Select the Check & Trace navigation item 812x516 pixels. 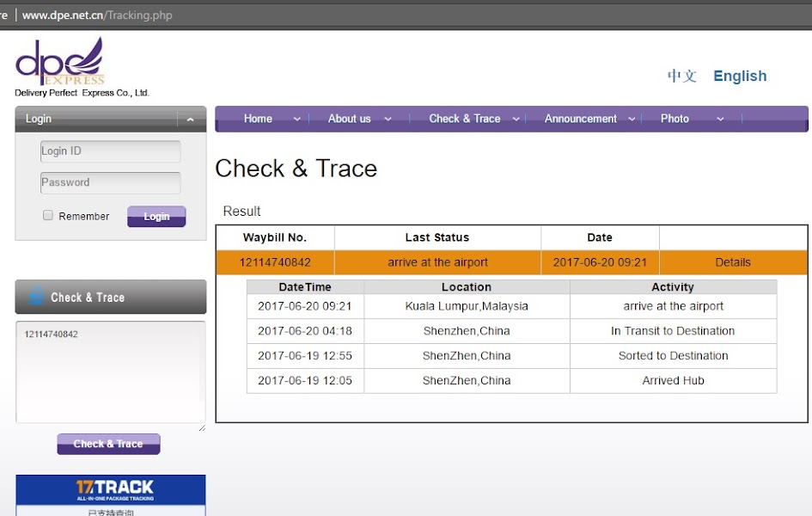pyautogui.click(x=465, y=119)
